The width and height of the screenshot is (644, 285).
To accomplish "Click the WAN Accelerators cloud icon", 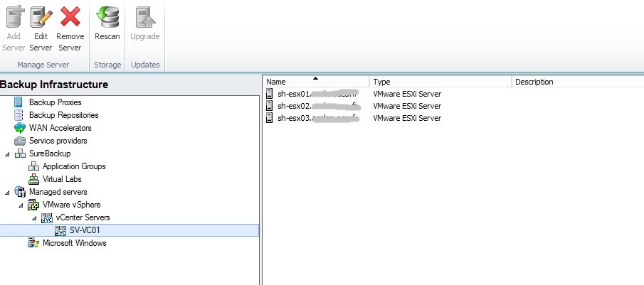I will click(20, 128).
